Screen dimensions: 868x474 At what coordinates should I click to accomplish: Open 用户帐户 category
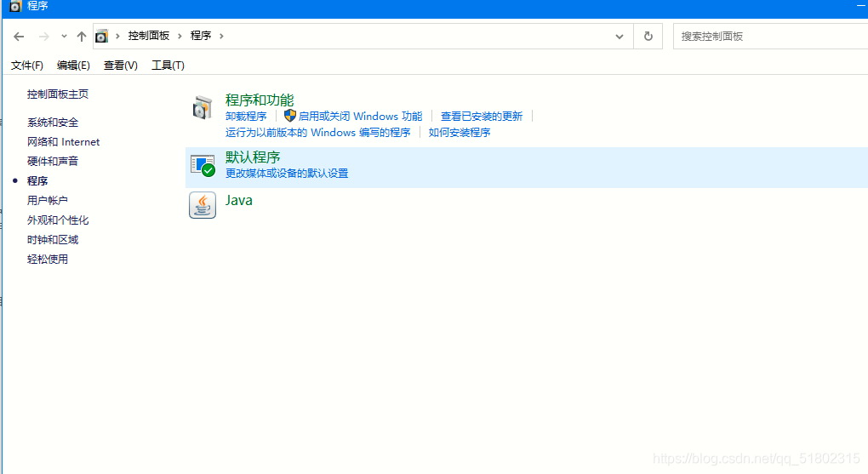click(47, 201)
